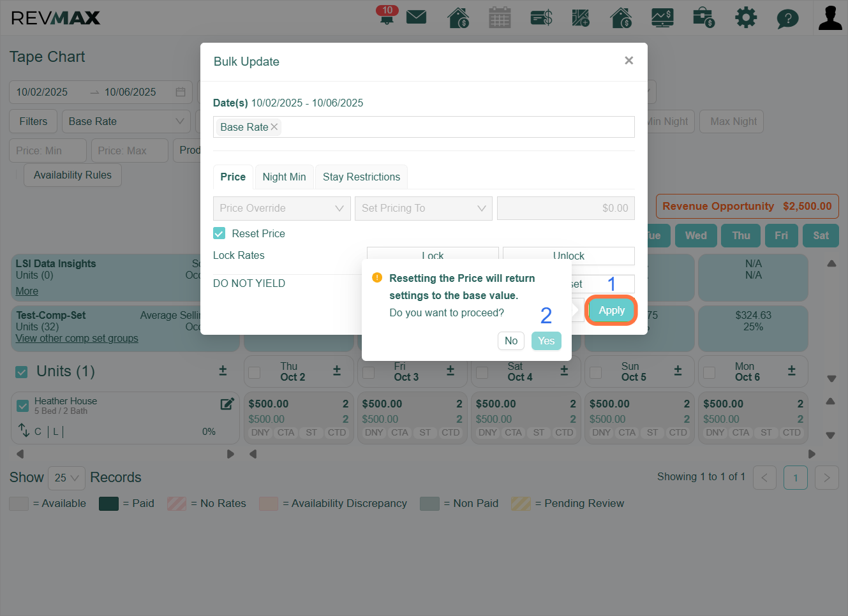
Task: Go to next records page arrow
Action: coord(826,478)
